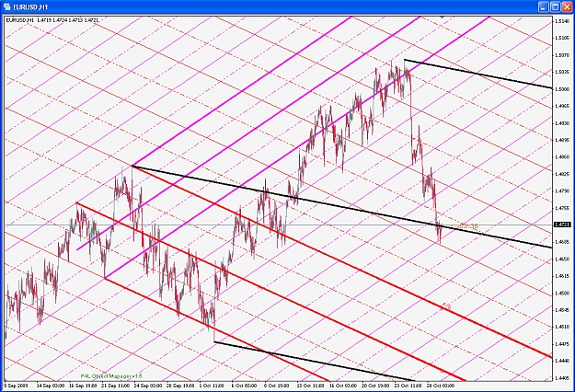Click price scale value 1.4930

(x=562, y=123)
